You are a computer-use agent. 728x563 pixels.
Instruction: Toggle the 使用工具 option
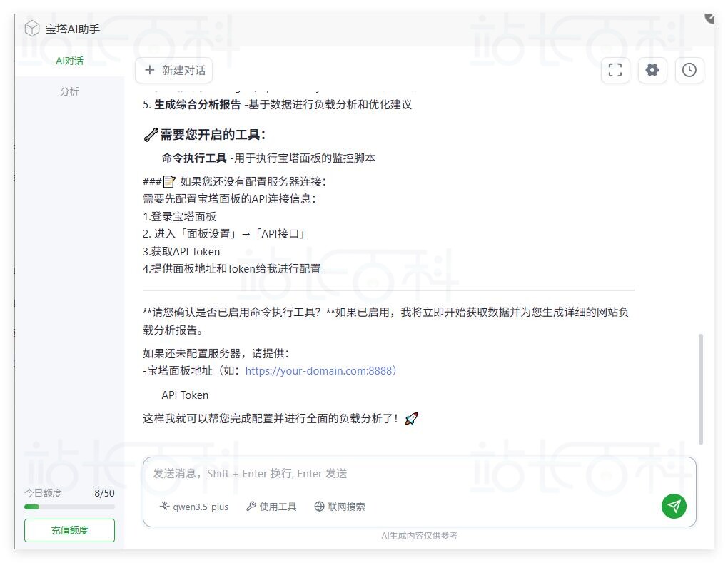pyautogui.click(x=271, y=507)
